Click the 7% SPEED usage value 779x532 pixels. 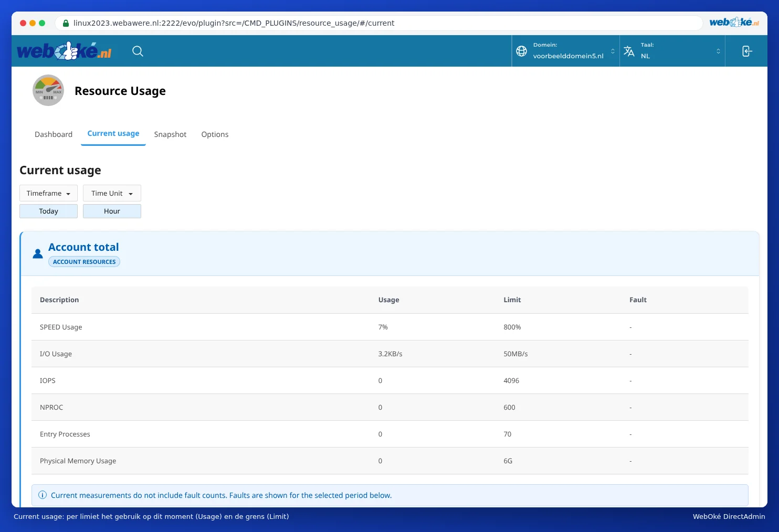pyautogui.click(x=383, y=327)
